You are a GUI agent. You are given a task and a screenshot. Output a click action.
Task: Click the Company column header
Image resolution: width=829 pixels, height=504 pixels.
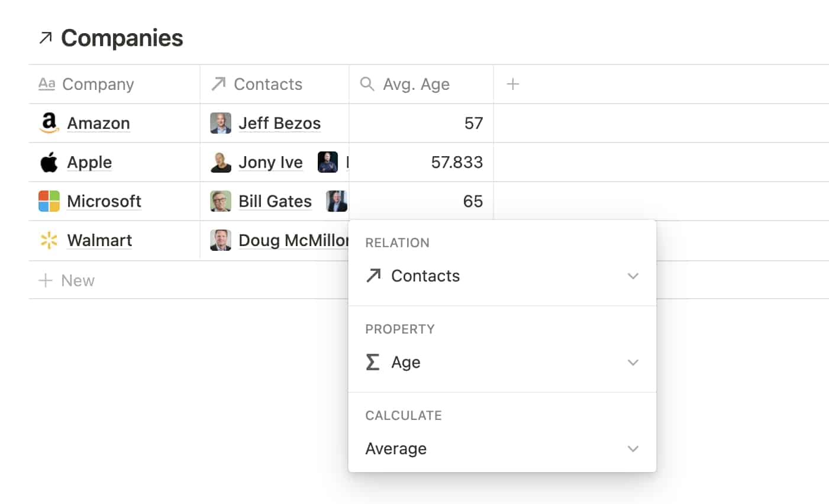point(98,84)
